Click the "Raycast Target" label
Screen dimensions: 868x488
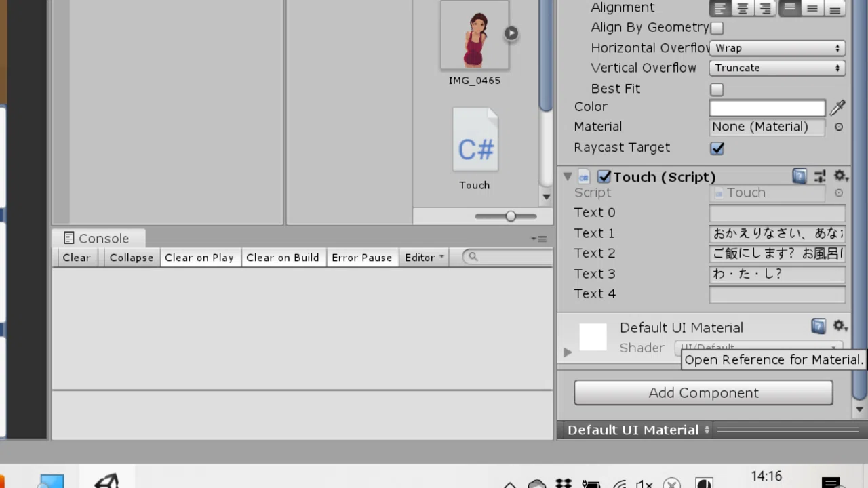[622, 148]
